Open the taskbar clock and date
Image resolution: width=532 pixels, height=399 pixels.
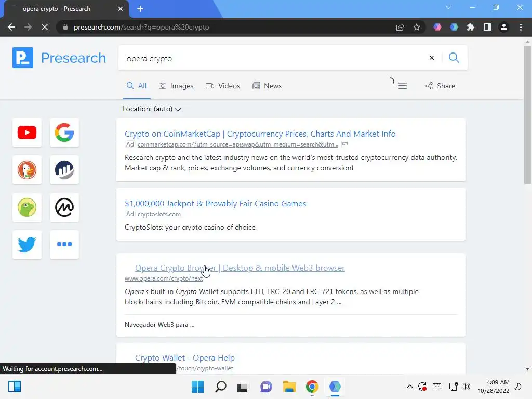tap(494, 387)
